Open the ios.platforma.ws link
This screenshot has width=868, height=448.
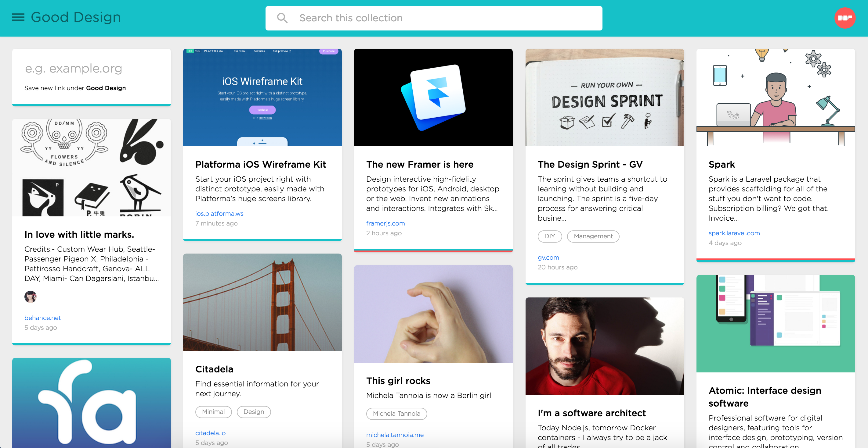point(219,213)
